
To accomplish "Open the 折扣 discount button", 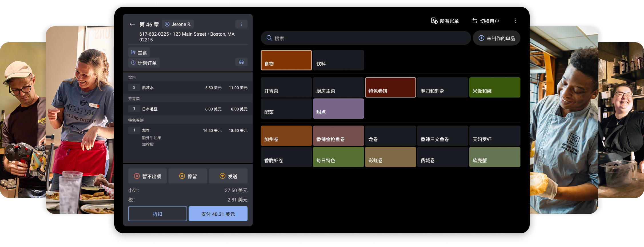I will (157, 214).
